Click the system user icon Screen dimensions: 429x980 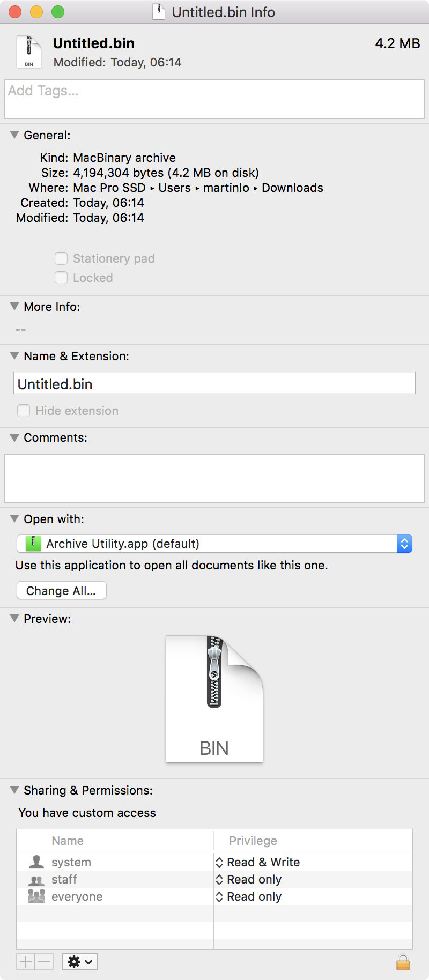[x=36, y=862]
